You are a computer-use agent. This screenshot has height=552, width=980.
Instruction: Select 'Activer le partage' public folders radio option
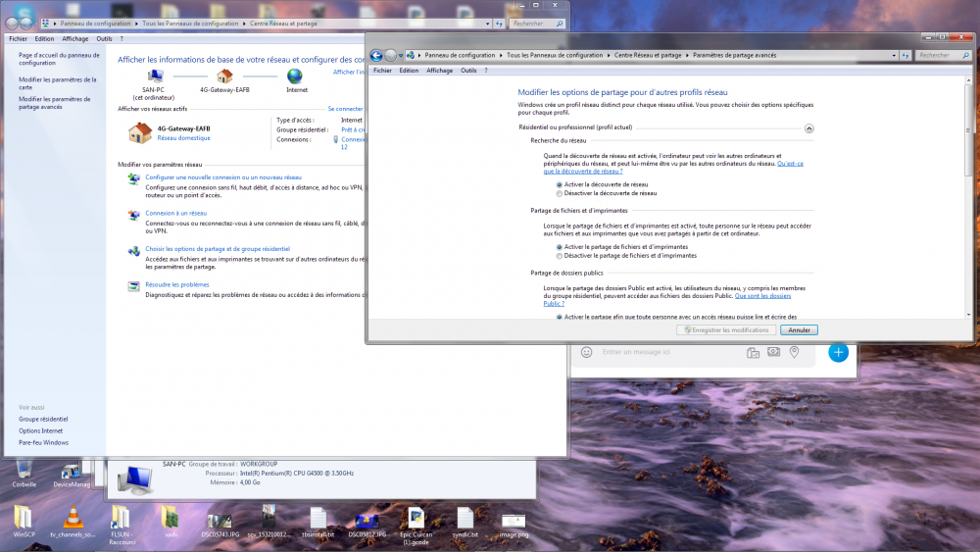[560, 318]
